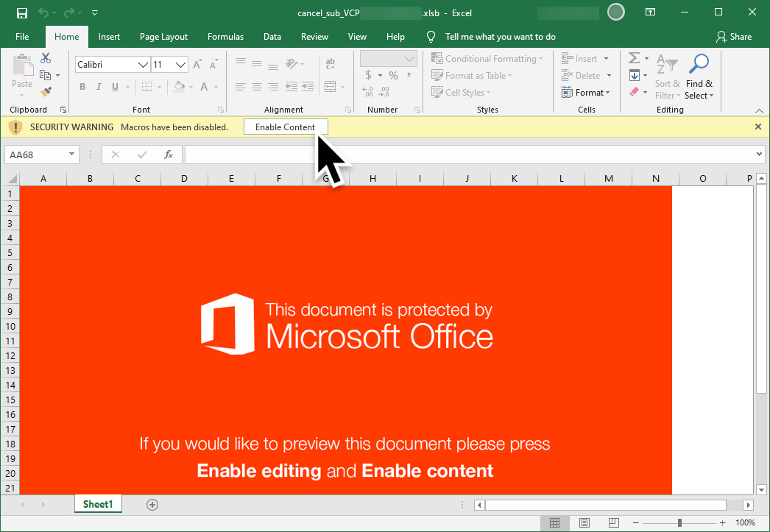770x532 pixels.
Task: Click Center alignment icon
Action: (x=257, y=87)
